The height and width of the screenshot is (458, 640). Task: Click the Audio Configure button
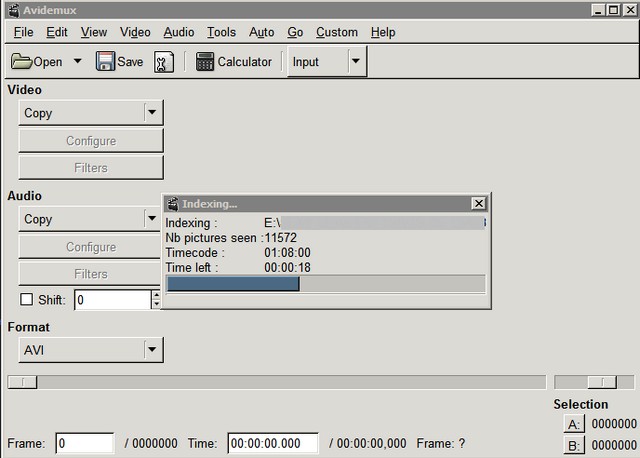click(x=90, y=247)
